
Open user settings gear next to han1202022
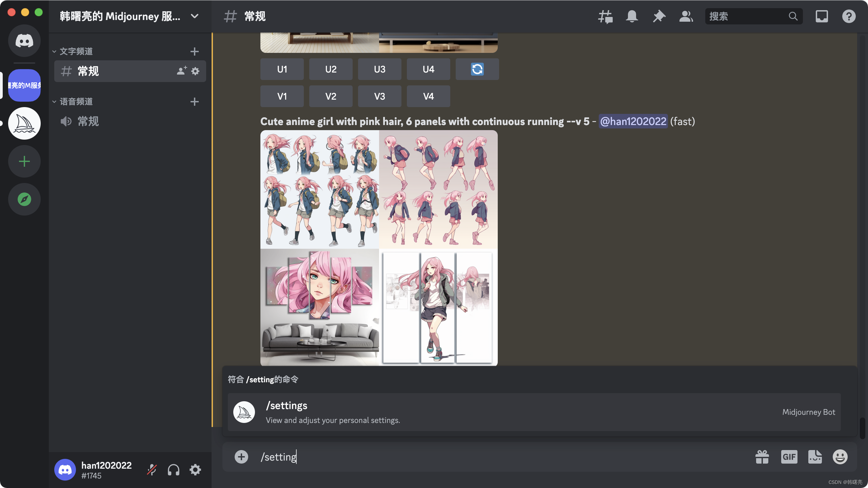pos(195,470)
